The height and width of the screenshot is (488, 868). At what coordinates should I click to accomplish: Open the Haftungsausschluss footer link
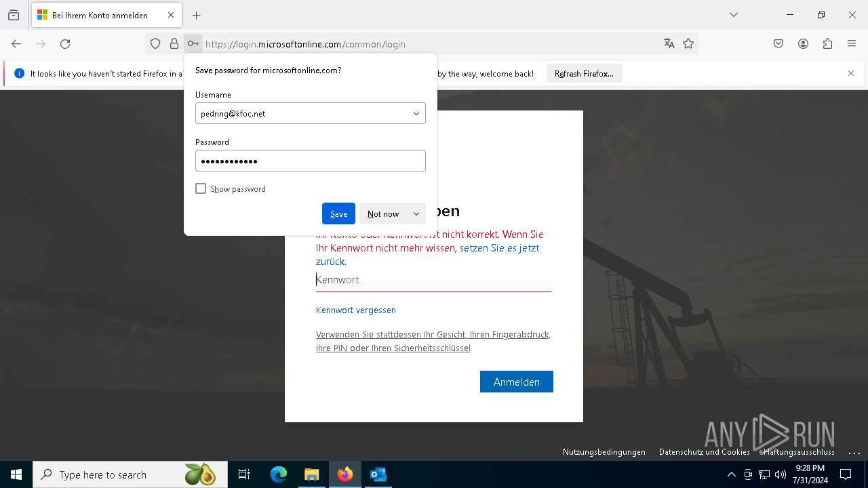pyautogui.click(x=799, y=452)
